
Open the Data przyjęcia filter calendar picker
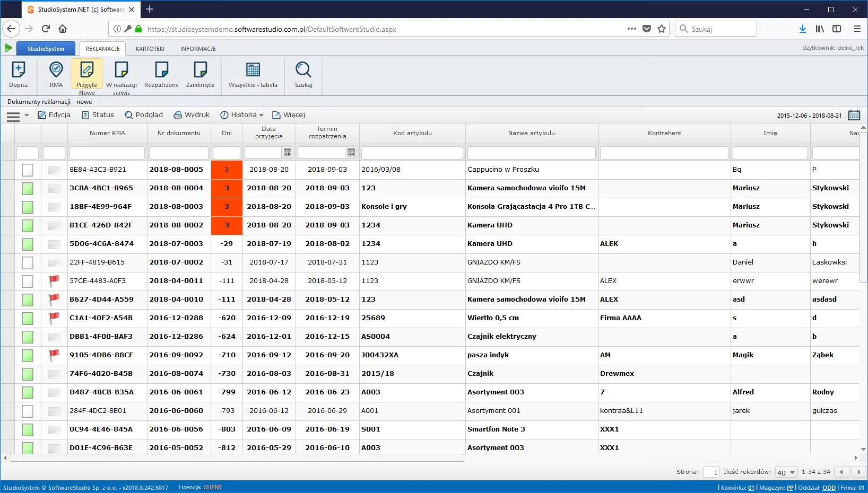tap(288, 153)
